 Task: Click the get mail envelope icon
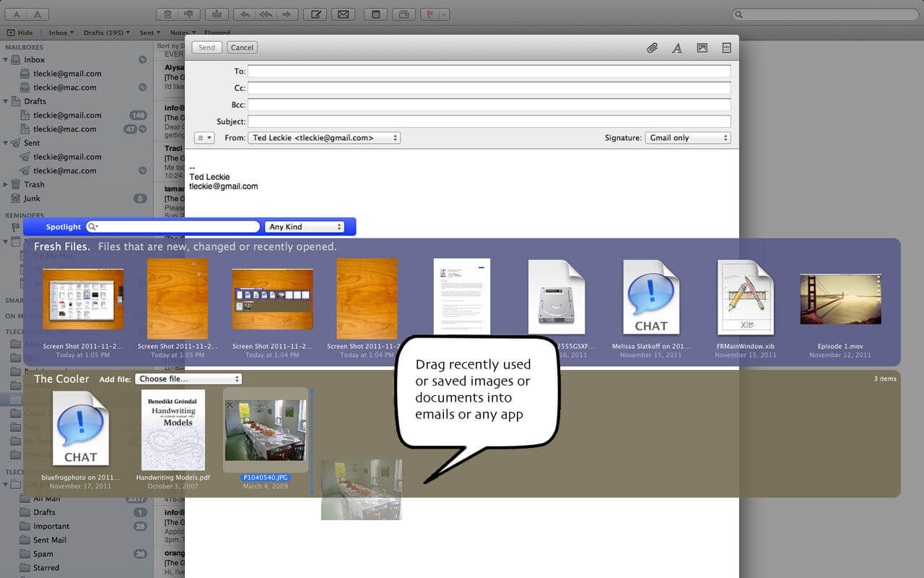click(x=343, y=14)
